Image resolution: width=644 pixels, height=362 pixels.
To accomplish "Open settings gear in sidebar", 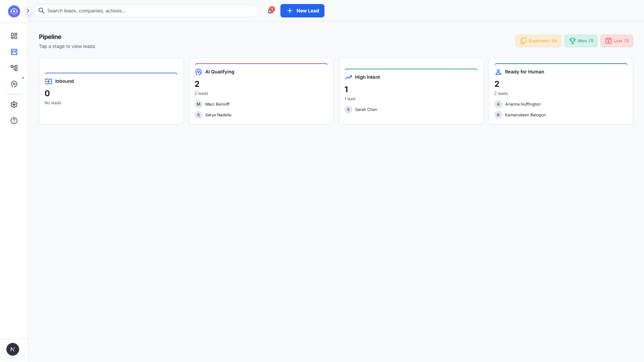I will click(x=14, y=105).
